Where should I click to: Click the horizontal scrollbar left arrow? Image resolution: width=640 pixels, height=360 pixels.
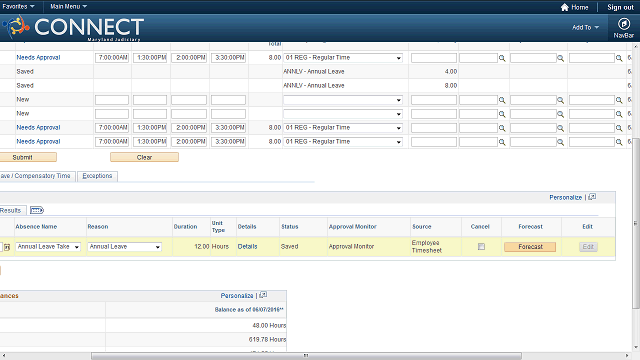coord(3,356)
